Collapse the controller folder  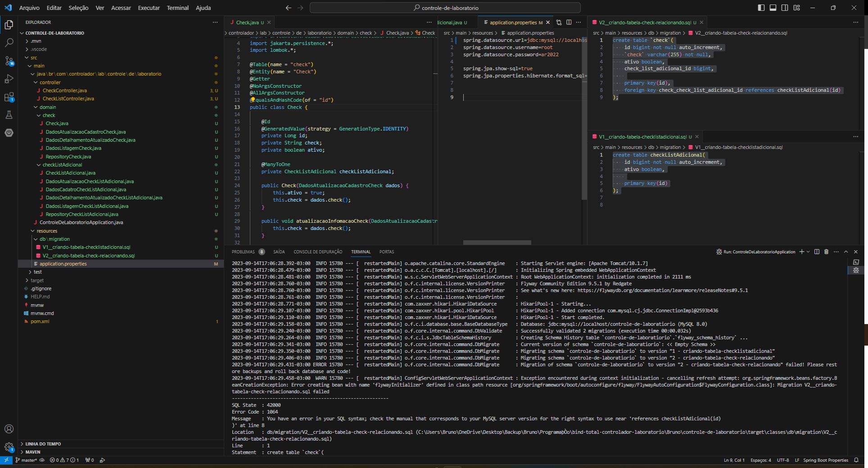[x=50, y=82]
